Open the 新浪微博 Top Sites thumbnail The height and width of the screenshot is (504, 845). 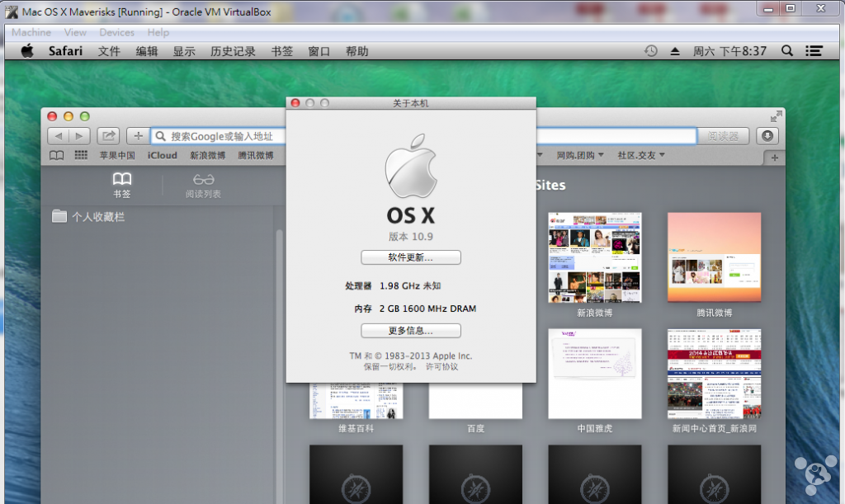(x=595, y=257)
